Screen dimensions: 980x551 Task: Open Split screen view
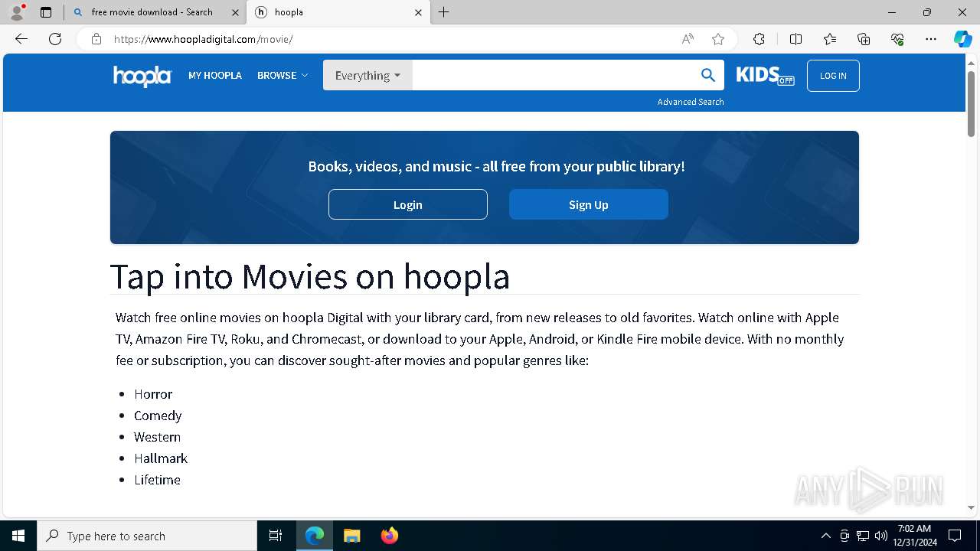click(x=795, y=39)
